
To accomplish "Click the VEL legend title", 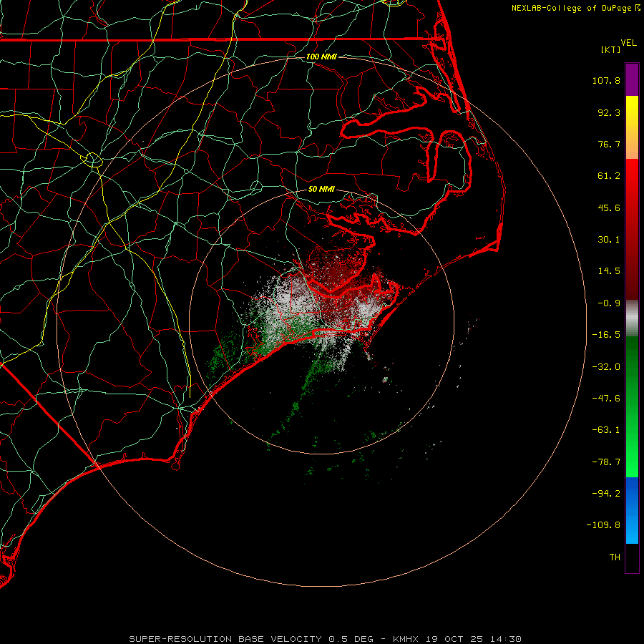I will click(x=628, y=43).
